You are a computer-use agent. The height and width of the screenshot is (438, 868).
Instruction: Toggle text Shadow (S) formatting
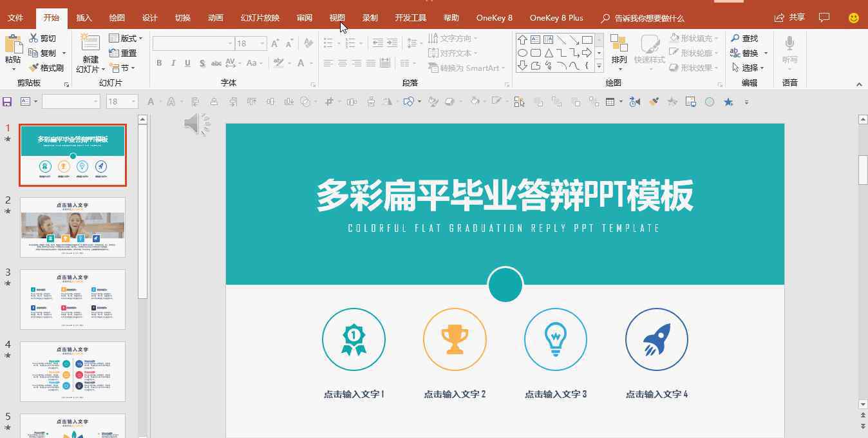[x=202, y=63]
